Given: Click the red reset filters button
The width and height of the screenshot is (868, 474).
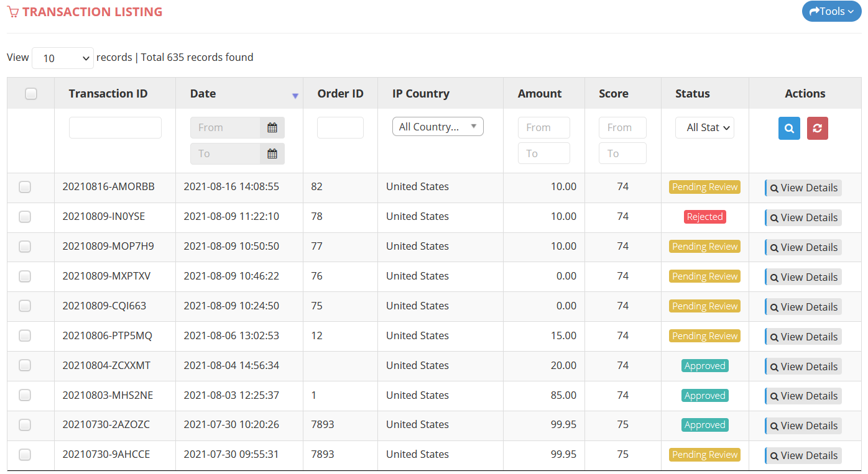Looking at the screenshot, I should coord(817,128).
